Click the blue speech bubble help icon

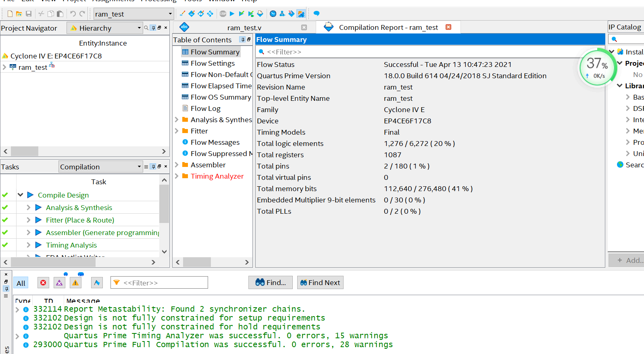[x=317, y=14]
